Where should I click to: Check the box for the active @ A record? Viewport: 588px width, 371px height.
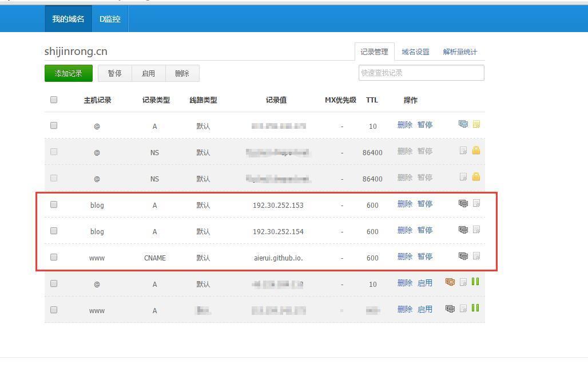click(54, 125)
